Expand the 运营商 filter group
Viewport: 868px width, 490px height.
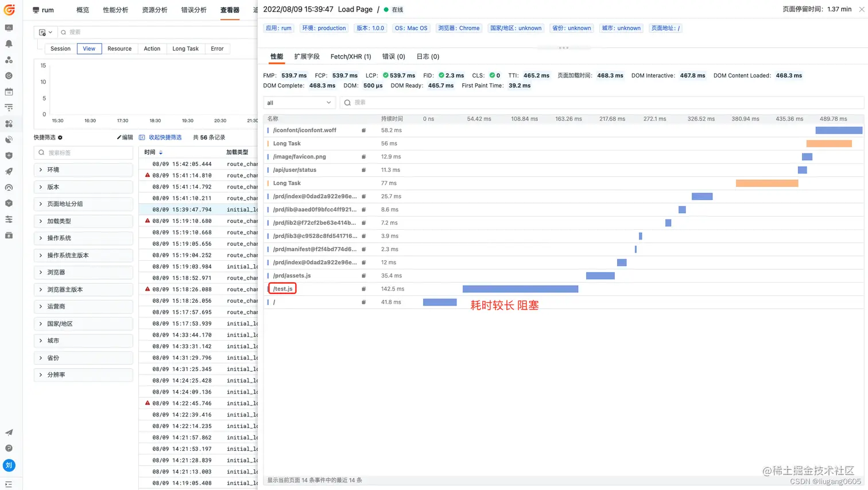(83, 307)
